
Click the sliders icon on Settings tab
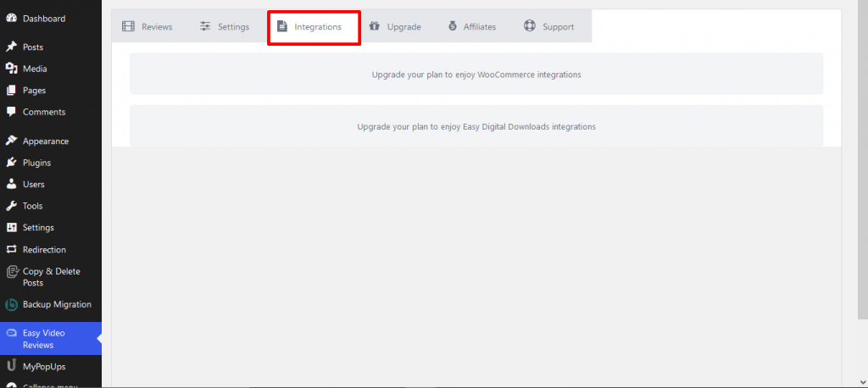point(205,26)
